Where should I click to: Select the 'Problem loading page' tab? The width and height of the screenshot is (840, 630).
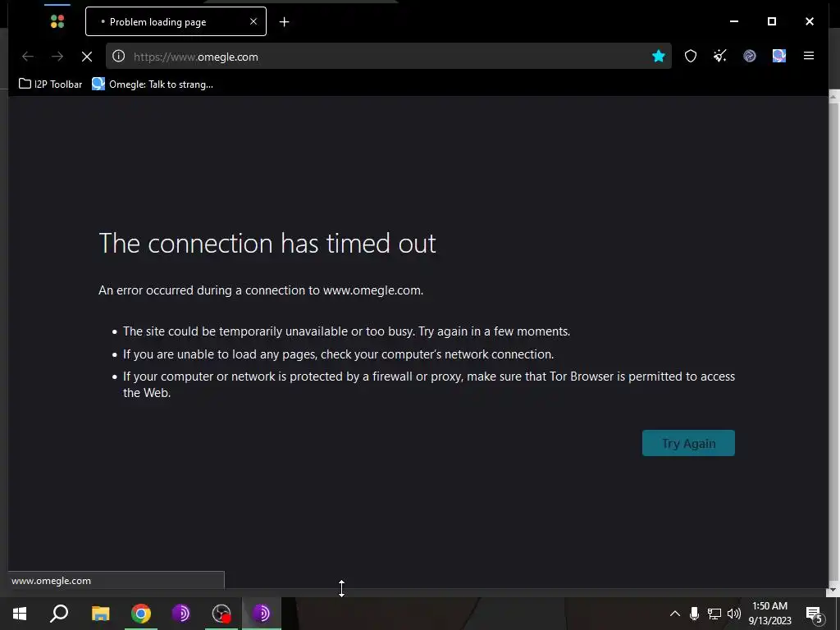click(176, 21)
